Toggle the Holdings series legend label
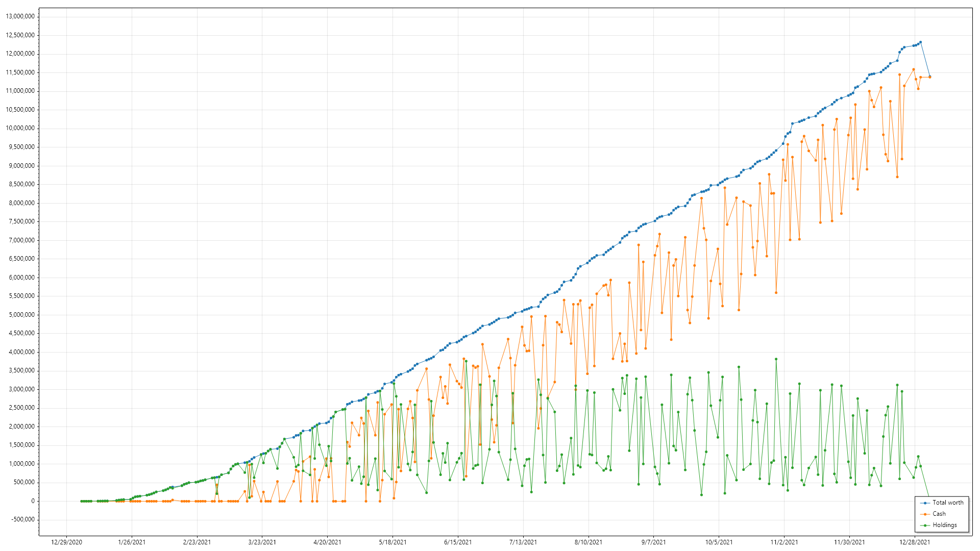Viewport: 980px width, 551px height. click(944, 525)
